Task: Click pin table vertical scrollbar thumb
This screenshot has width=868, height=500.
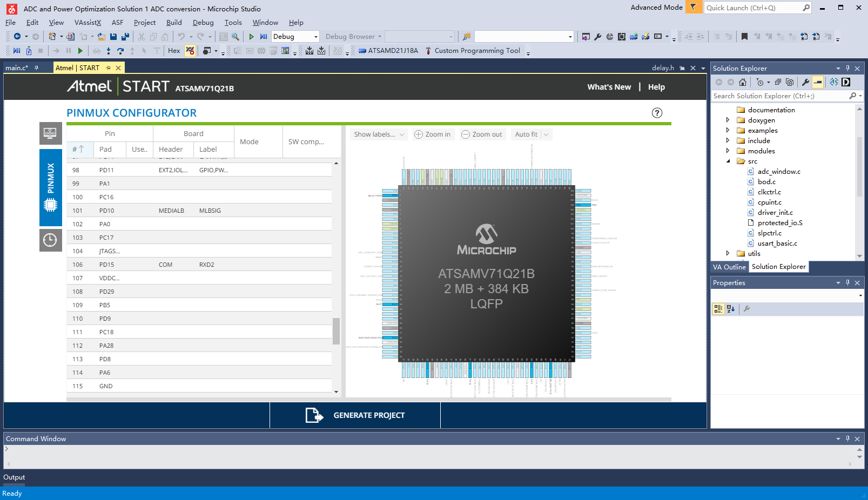Action: click(336, 331)
